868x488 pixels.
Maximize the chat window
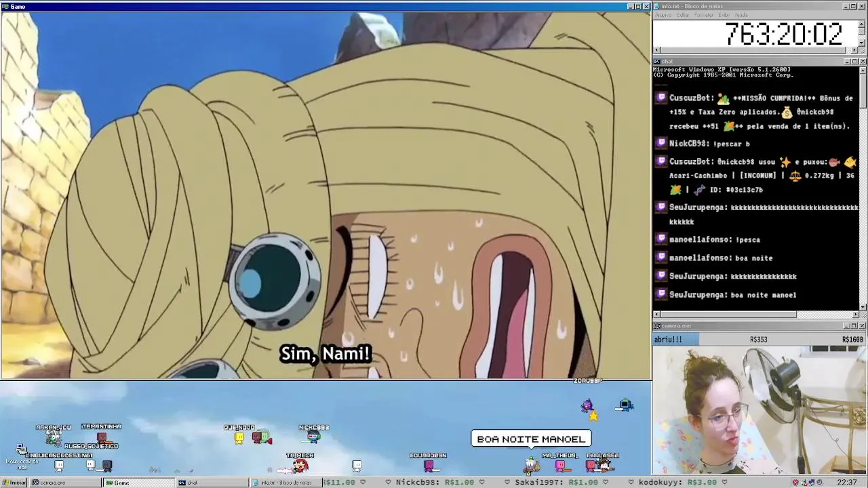click(x=854, y=62)
